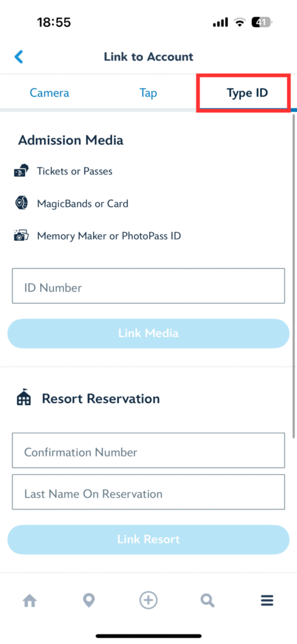Viewport: 297px width, 644px height.
Task: Open the map location pin icon
Action: coord(89,601)
